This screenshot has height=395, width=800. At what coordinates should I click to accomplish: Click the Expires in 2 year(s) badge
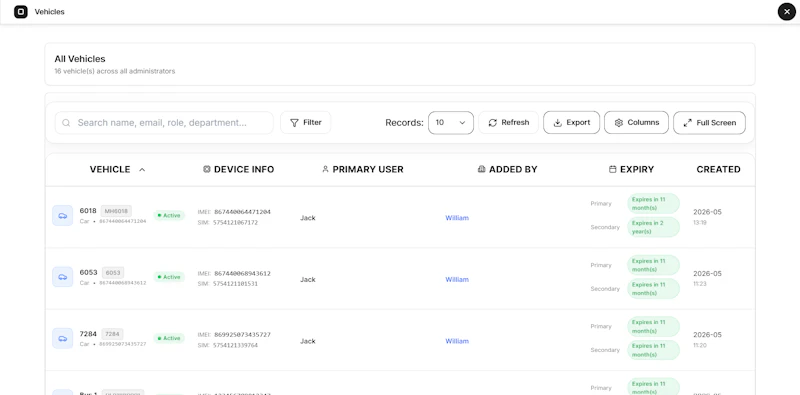(x=654, y=227)
